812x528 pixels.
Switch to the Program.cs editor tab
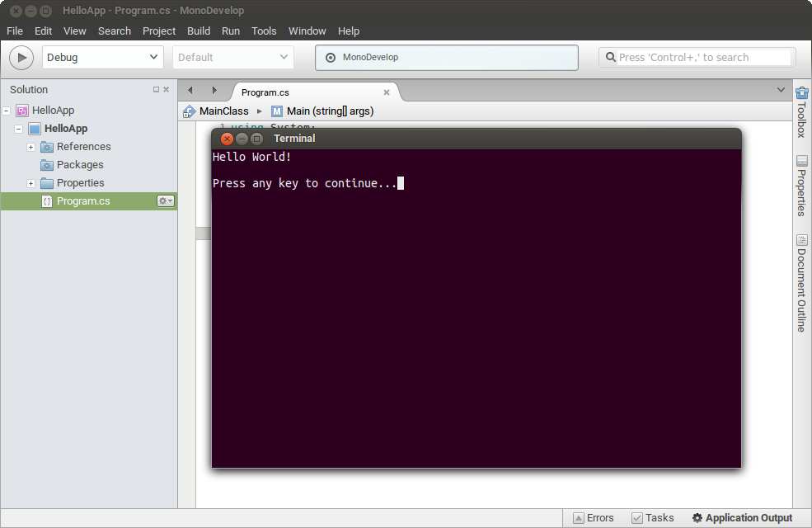click(265, 92)
